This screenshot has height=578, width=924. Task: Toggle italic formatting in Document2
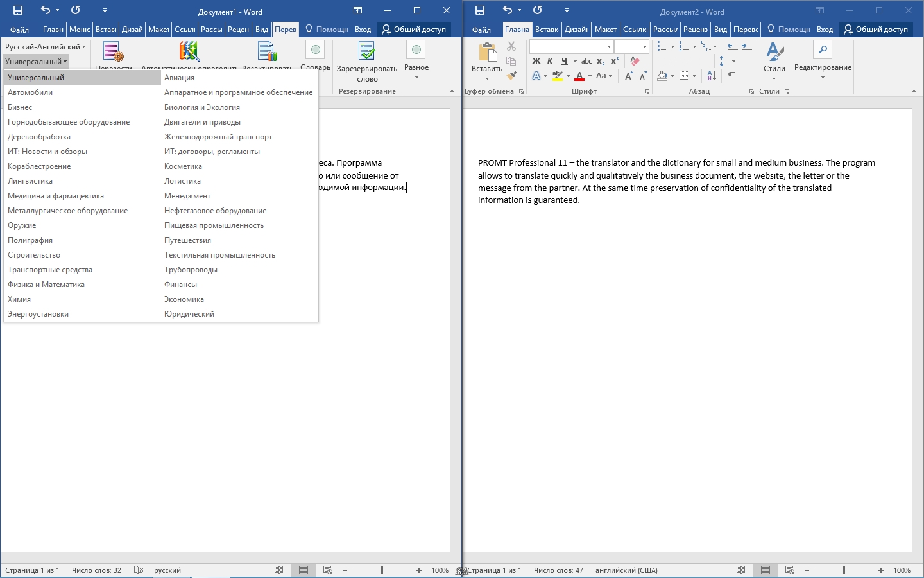[x=550, y=61]
